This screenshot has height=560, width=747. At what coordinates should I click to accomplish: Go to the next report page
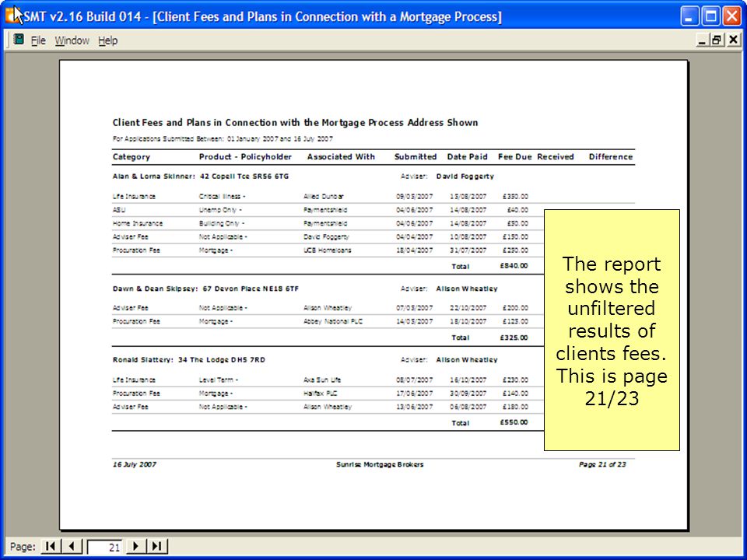(135, 546)
